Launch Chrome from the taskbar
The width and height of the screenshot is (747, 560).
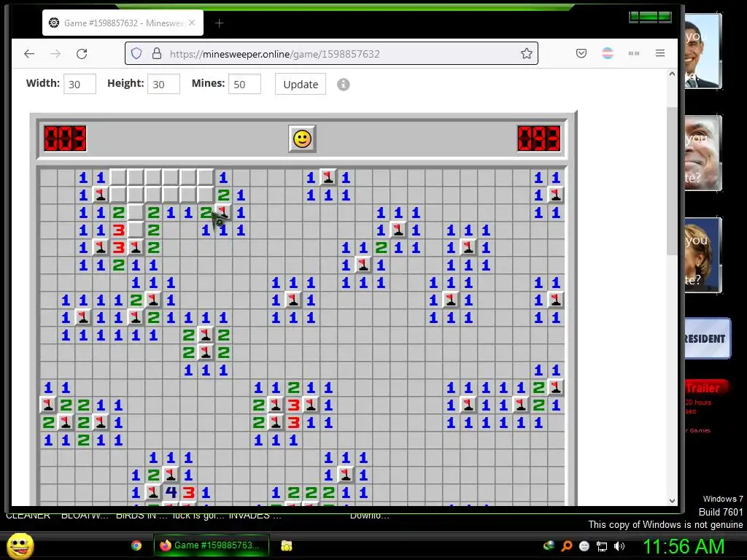tap(136, 545)
